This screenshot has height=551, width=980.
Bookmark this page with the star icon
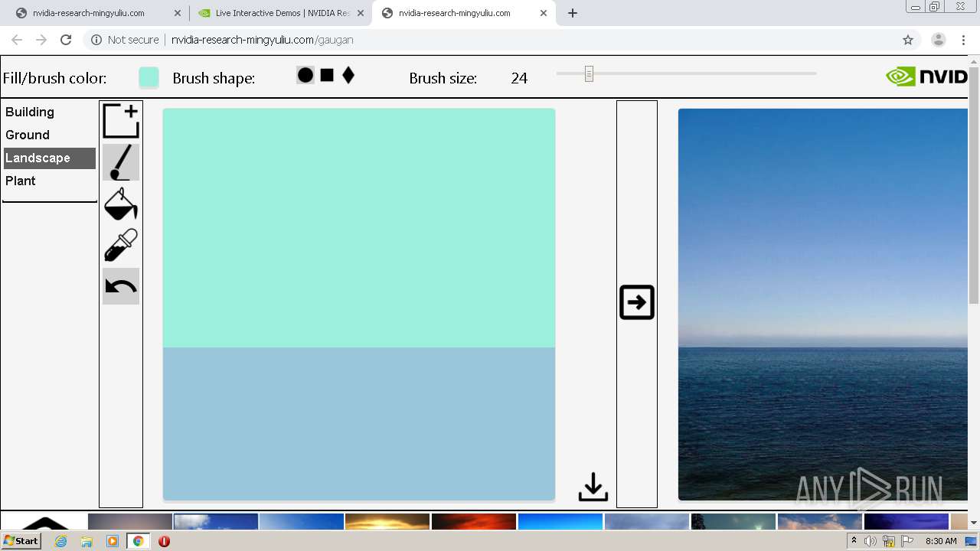(908, 40)
